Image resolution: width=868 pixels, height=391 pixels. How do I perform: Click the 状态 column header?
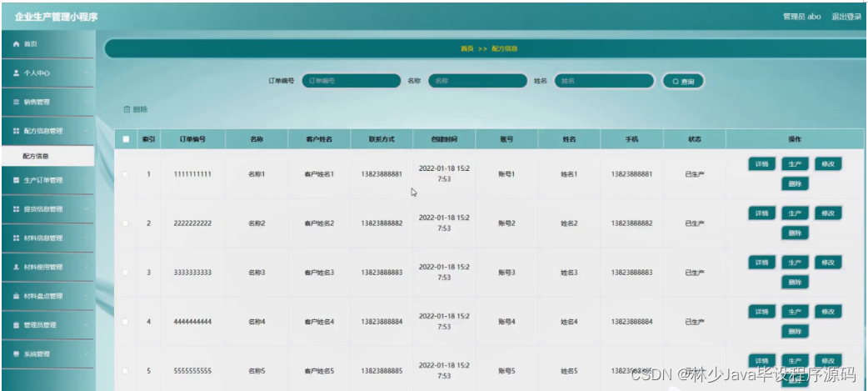tap(694, 139)
